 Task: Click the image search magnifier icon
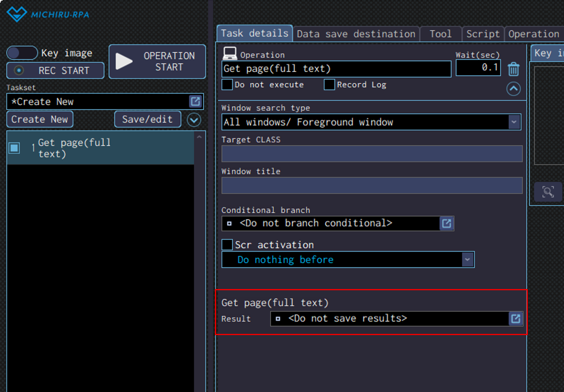coord(548,191)
